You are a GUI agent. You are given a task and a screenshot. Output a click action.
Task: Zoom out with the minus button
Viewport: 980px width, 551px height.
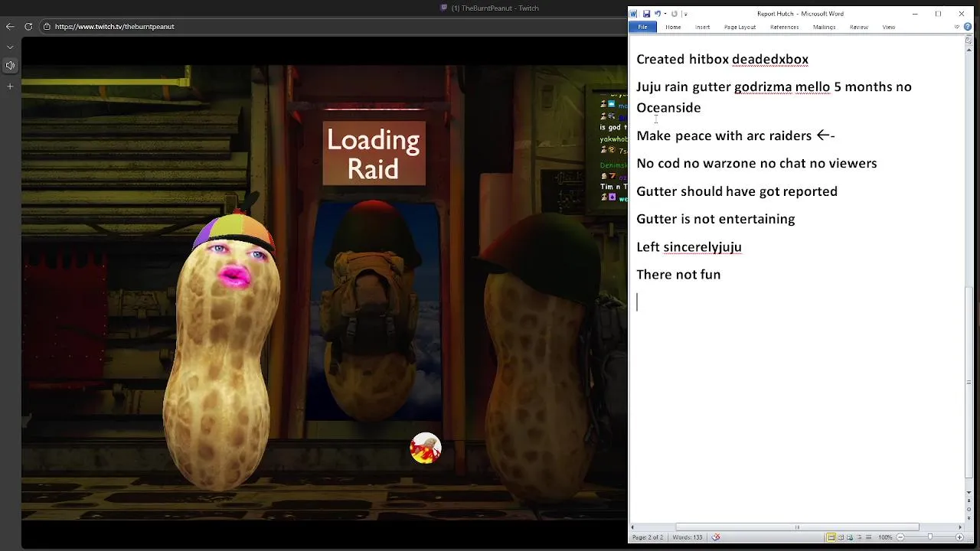tap(900, 537)
